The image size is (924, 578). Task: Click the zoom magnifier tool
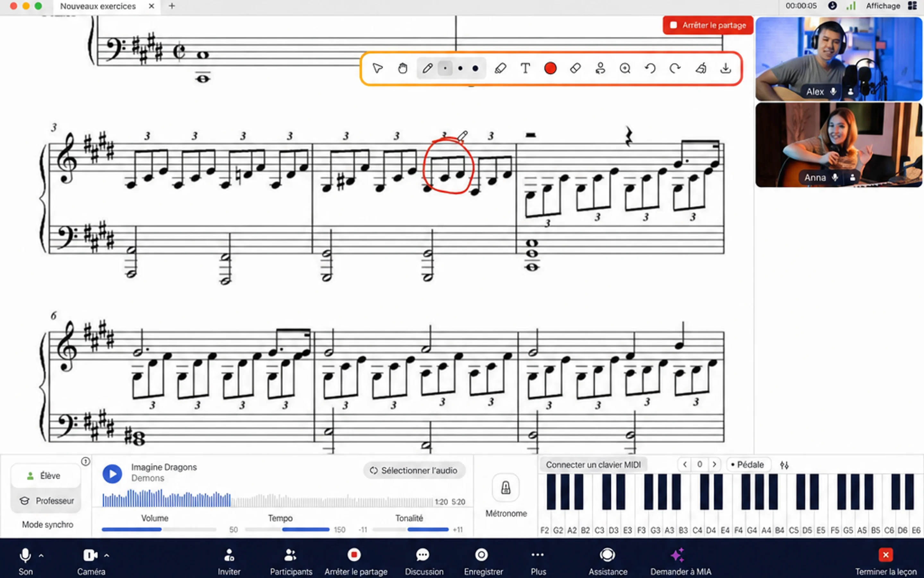click(x=625, y=68)
